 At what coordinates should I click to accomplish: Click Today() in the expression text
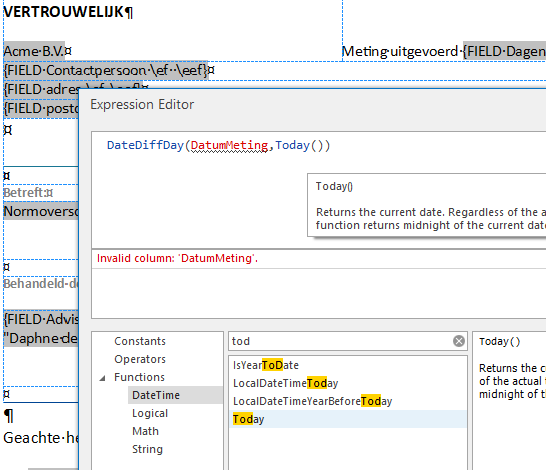pos(302,145)
